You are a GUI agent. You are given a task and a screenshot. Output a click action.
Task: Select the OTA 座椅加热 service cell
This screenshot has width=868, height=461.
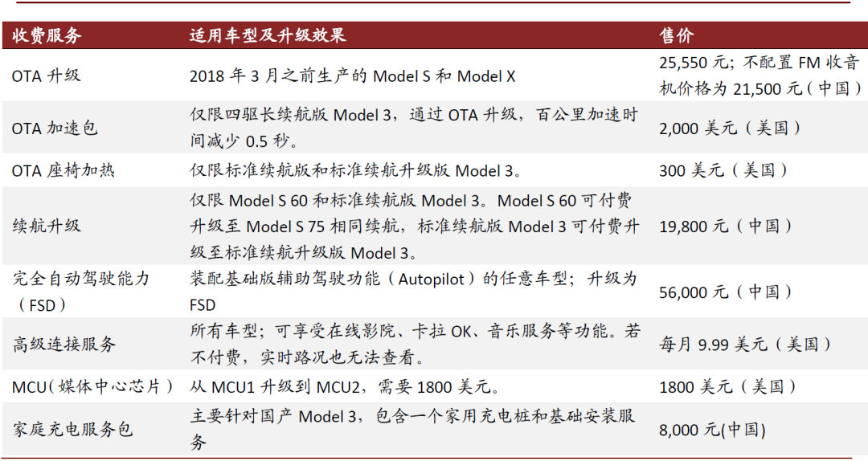(63, 170)
